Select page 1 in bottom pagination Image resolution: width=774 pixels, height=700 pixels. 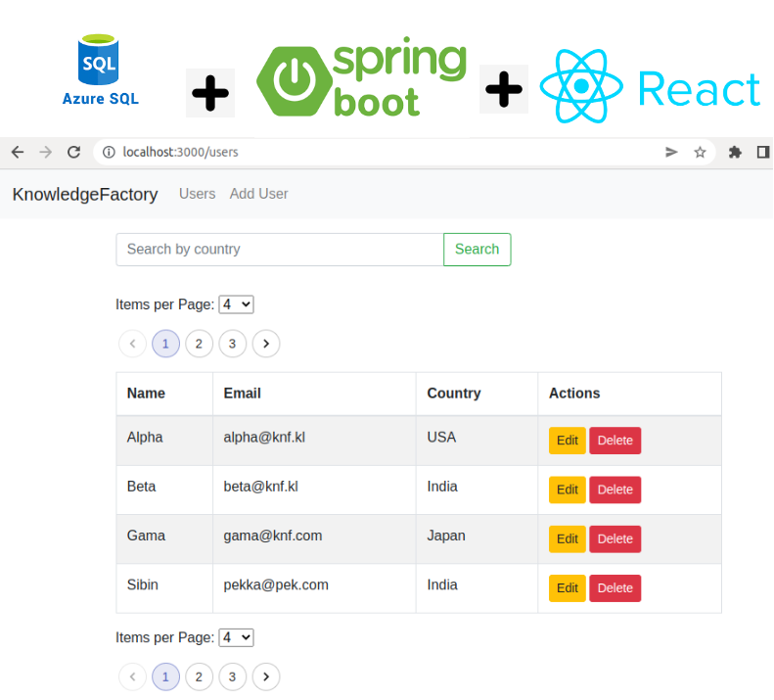click(x=165, y=677)
